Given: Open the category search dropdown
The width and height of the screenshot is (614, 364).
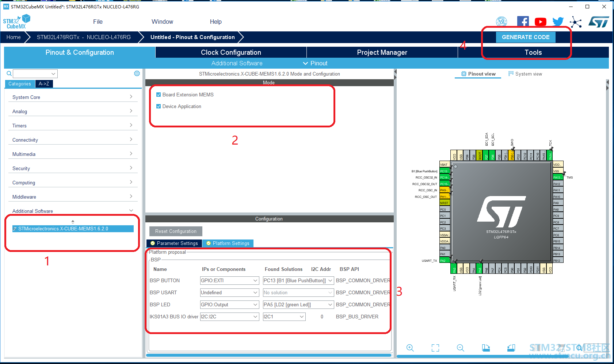Looking at the screenshot, I should [53, 74].
